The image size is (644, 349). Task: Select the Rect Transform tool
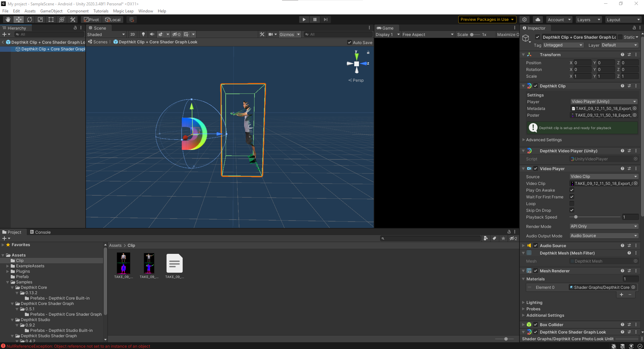pos(51,20)
